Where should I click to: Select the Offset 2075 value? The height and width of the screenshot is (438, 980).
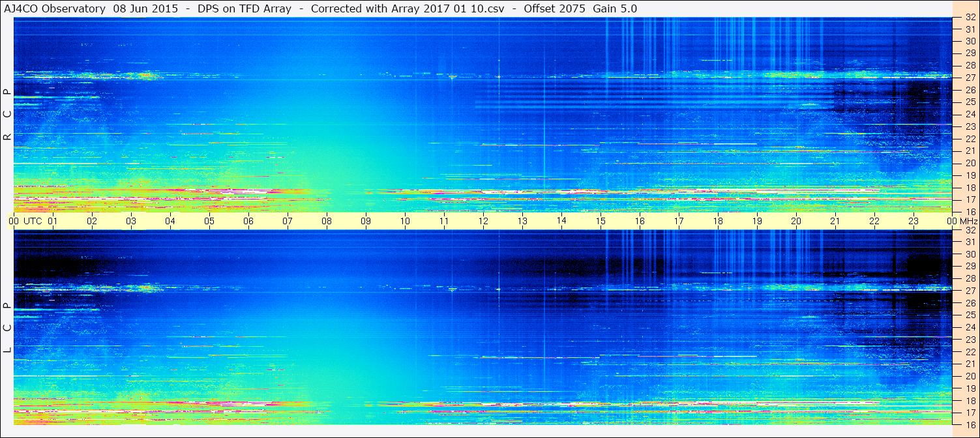[554, 9]
